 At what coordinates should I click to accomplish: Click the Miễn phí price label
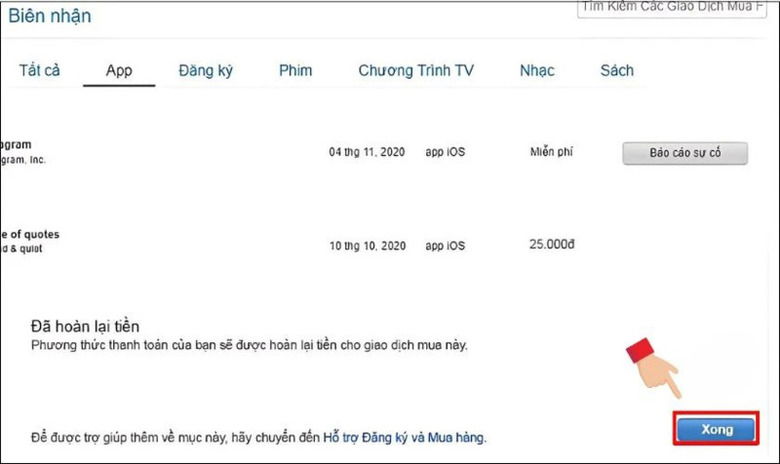(x=552, y=153)
